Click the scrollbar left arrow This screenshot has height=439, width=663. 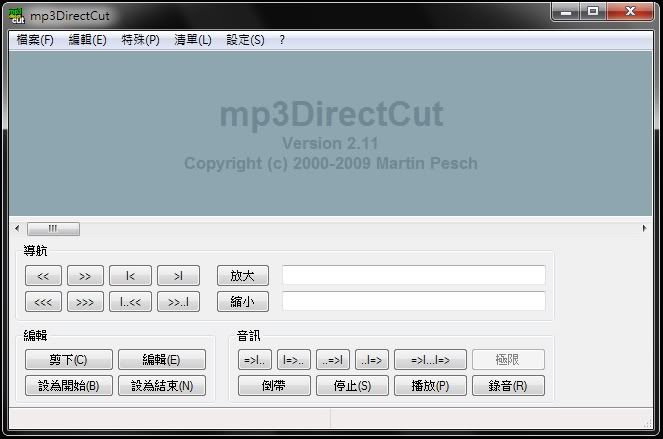point(17,229)
